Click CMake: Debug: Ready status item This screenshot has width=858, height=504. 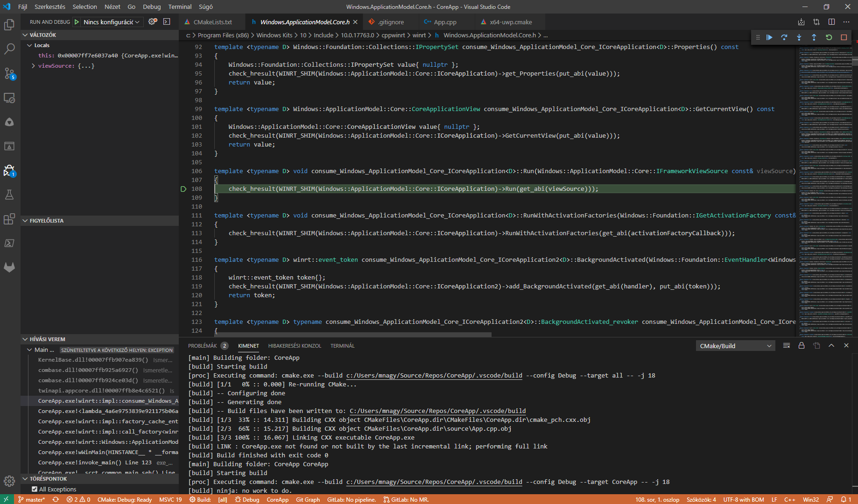click(x=125, y=499)
